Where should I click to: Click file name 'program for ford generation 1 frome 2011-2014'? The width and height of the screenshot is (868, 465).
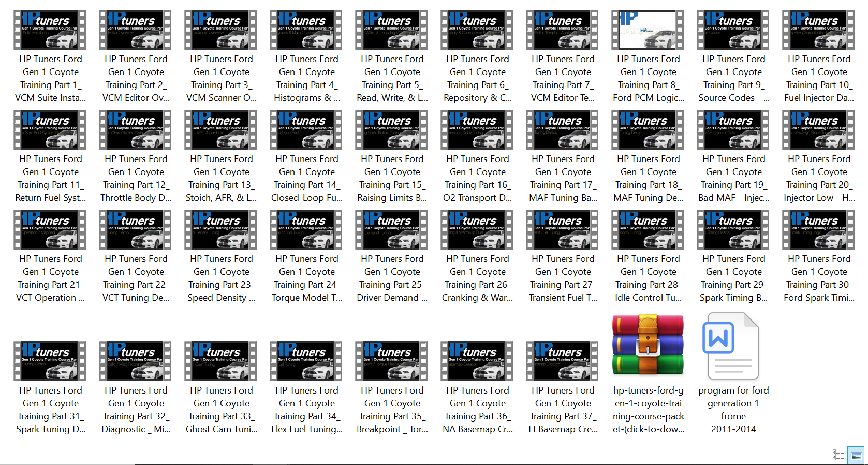tap(733, 410)
